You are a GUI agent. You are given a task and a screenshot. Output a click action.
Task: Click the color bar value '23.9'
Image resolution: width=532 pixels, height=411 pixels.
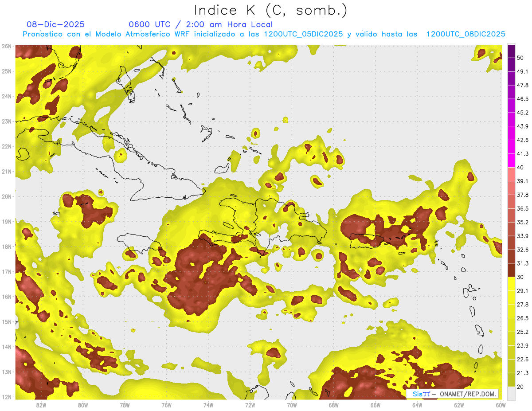click(x=522, y=345)
